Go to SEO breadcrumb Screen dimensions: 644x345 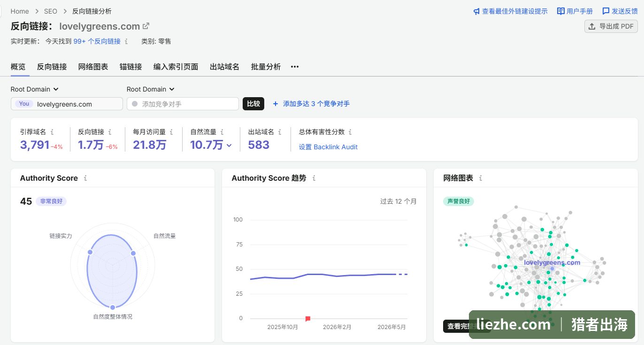51,11
